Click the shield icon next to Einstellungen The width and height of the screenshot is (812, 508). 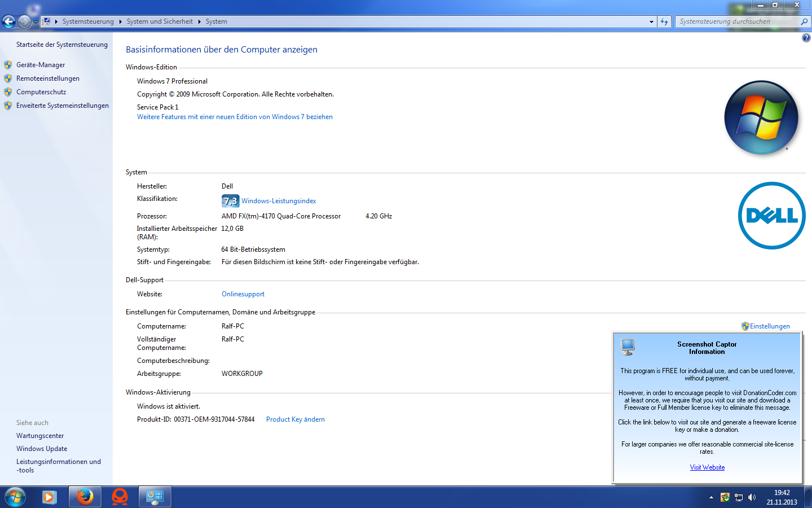coord(745,326)
